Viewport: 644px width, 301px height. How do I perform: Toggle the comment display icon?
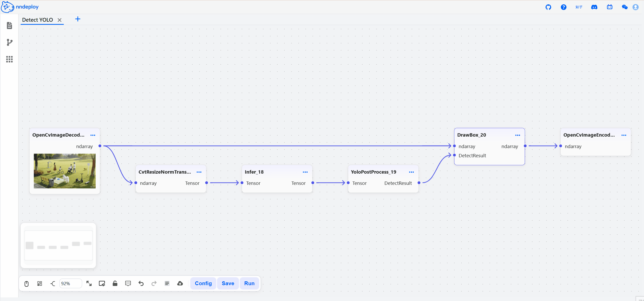(128, 283)
